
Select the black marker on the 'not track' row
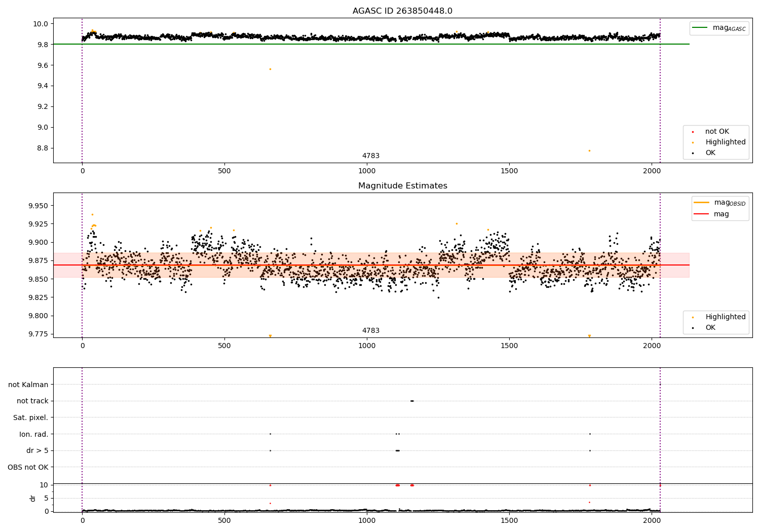[412, 401]
